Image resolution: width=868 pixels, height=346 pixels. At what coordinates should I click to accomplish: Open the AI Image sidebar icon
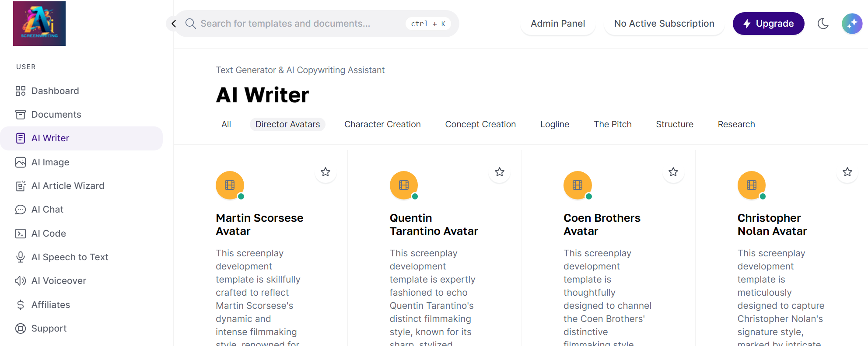pos(21,162)
